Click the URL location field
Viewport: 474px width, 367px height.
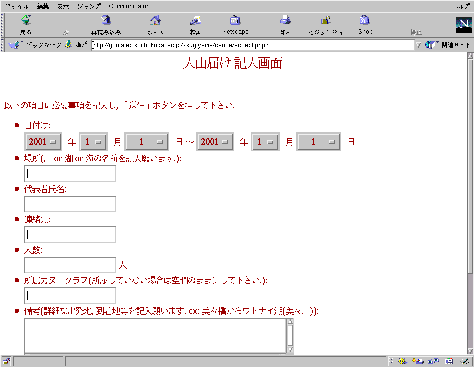click(x=253, y=45)
